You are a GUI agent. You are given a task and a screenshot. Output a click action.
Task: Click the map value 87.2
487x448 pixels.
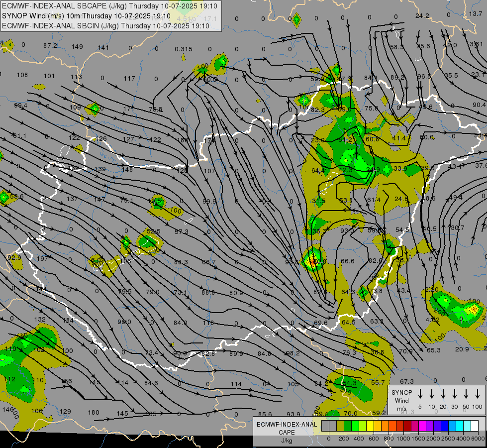(50, 46)
